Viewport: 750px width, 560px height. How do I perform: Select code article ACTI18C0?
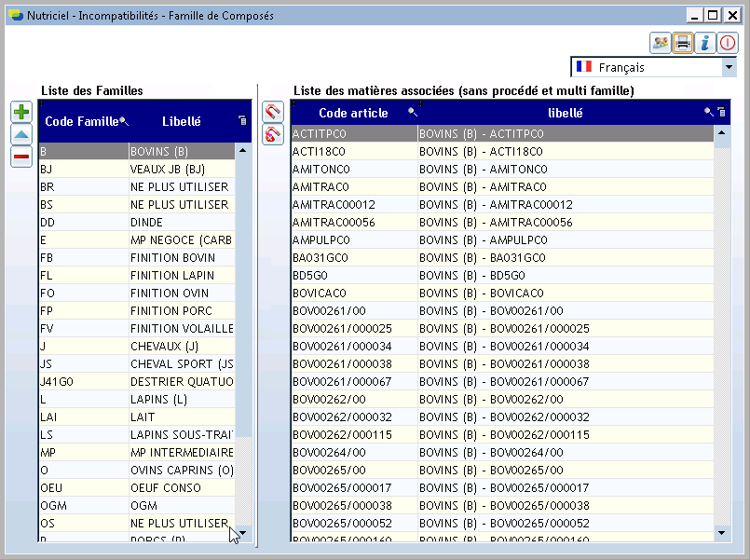pyautogui.click(x=354, y=152)
